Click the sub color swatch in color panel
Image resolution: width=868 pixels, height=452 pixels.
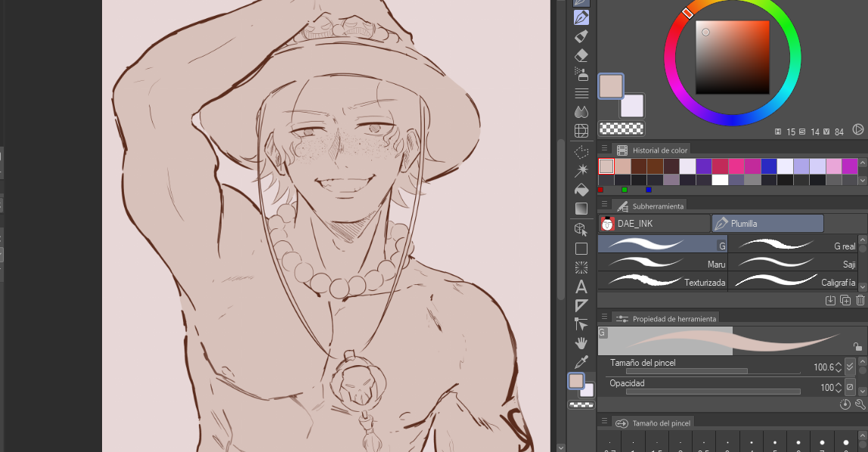(x=631, y=106)
